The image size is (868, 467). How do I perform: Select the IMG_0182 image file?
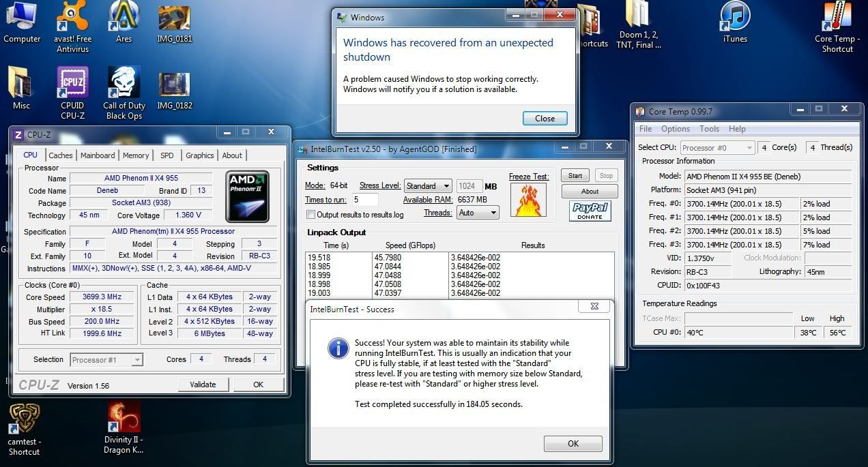click(174, 91)
